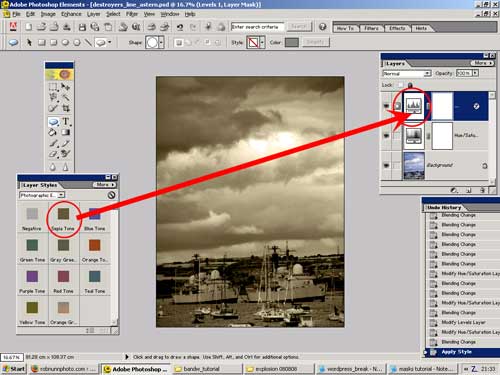Open the Photographic Effects styles dropdown
This screenshot has width=500, height=375.
tap(42, 195)
